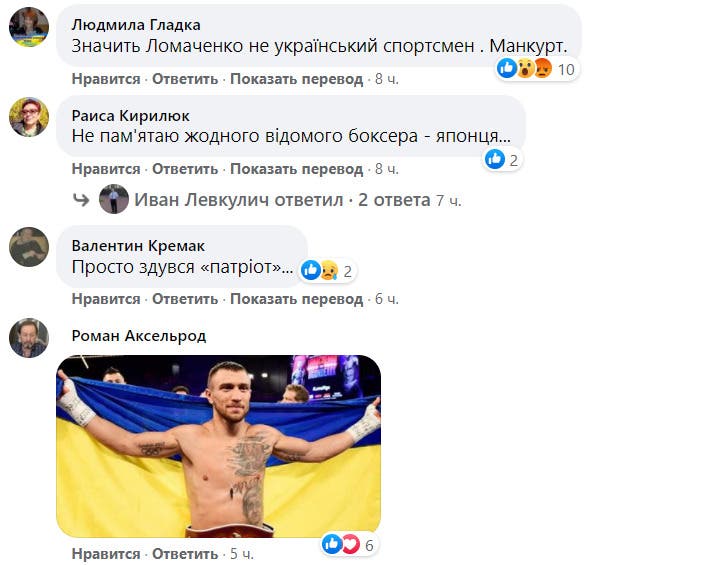
Task: Open Роман Аксельрод's profile name link
Action: (x=139, y=336)
